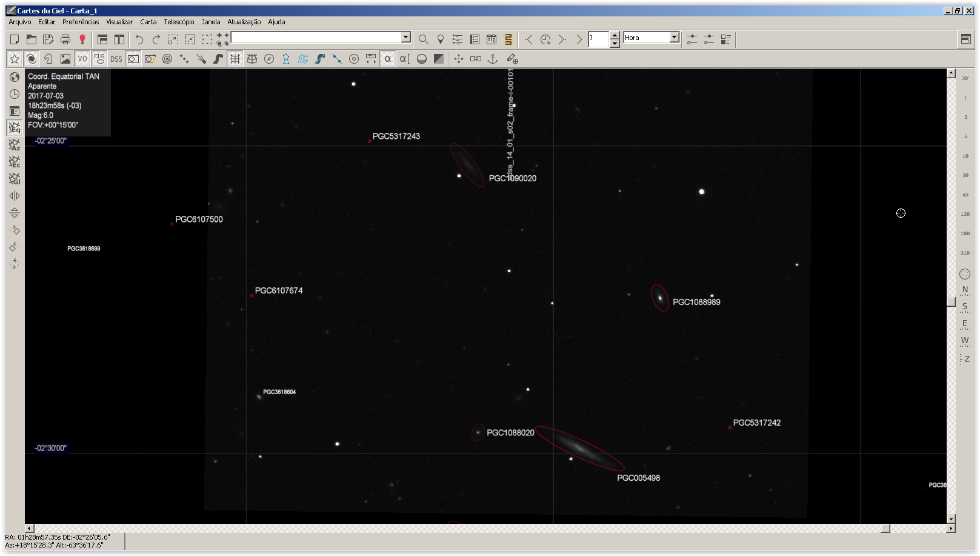This screenshot has height=556, width=980.
Task: Click the ruler distance measure icon
Action: click(x=371, y=59)
